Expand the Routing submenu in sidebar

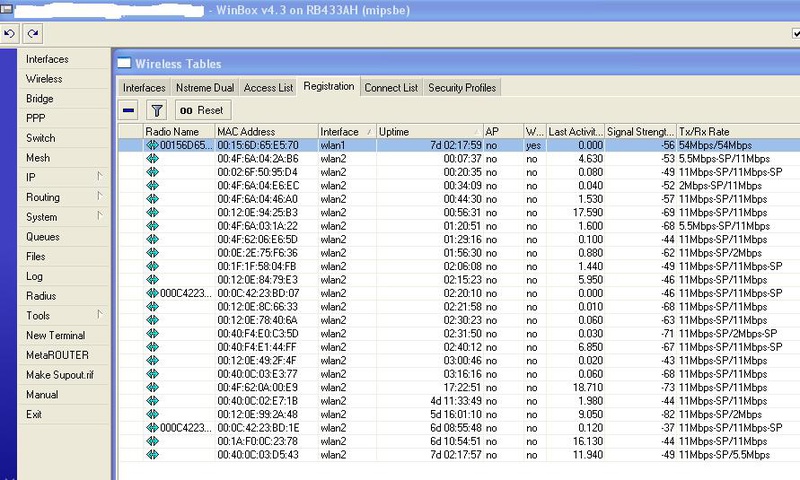pos(100,196)
